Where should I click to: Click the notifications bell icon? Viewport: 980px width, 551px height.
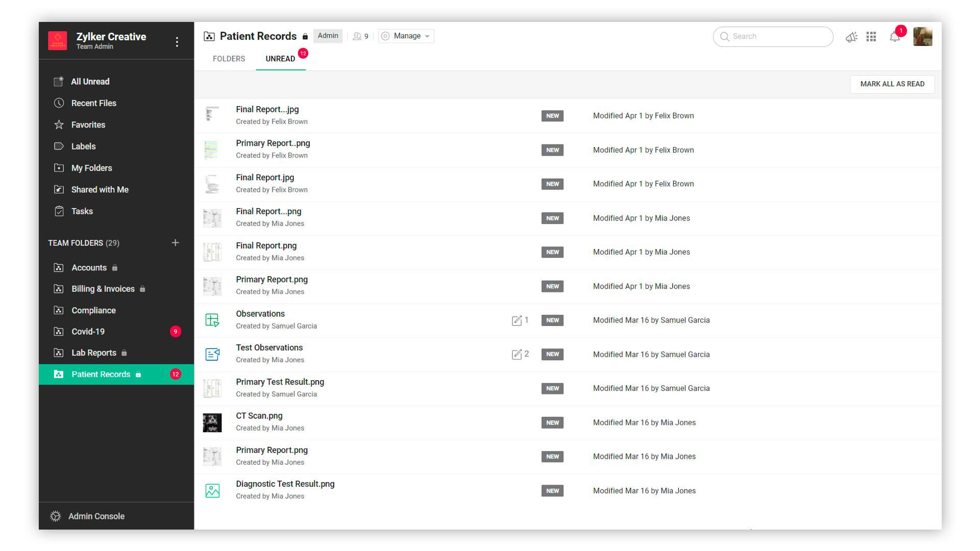[894, 37]
